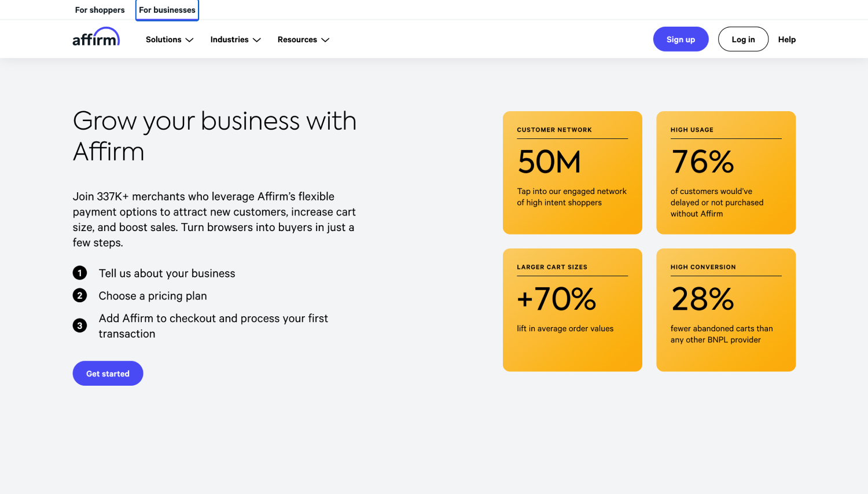The image size is (868, 494).
Task: Click the Sign up button
Action: coord(681,39)
